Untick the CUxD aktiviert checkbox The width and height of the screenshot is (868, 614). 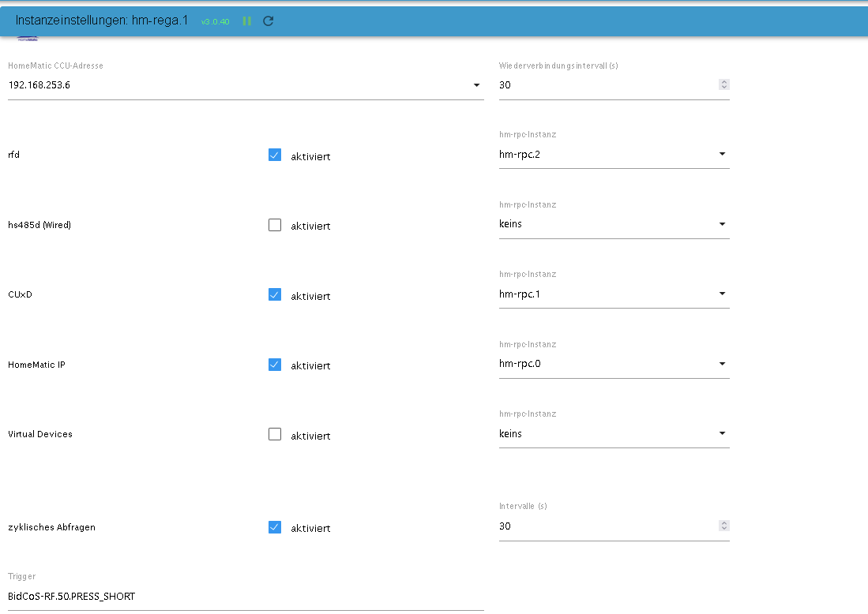click(x=275, y=295)
